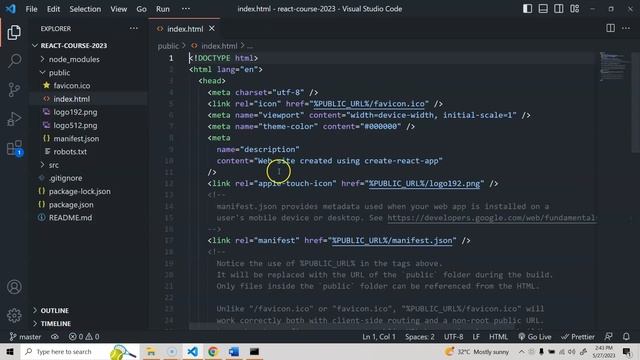The image size is (640, 360).
Task: Click the master branch status item
Action: (x=25, y=337)
